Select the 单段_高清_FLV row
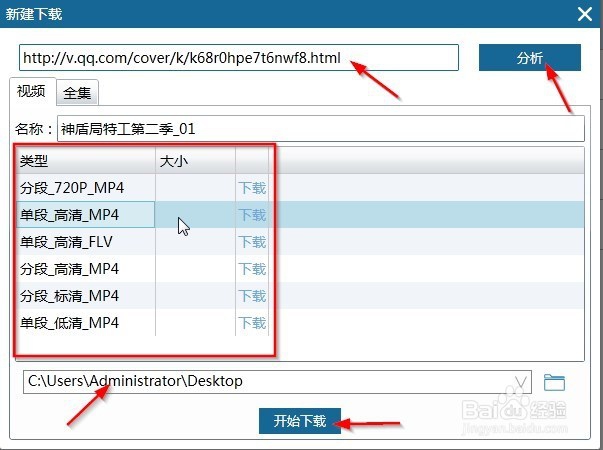 point(300,242)
